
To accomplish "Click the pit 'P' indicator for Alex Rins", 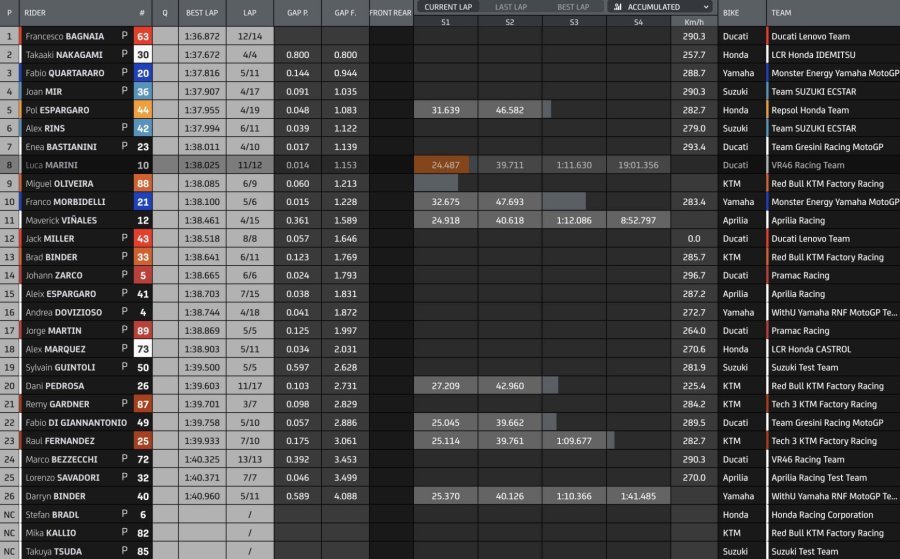I will click(125, 129).
